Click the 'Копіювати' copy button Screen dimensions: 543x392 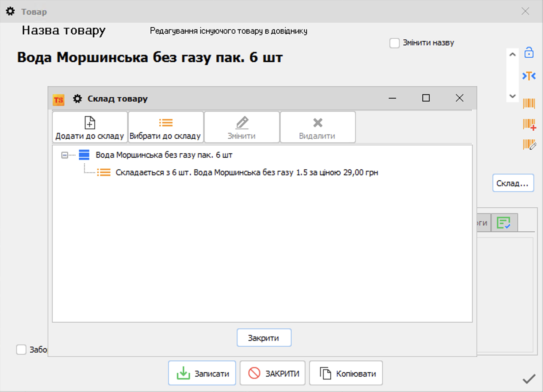pos(346,373)
